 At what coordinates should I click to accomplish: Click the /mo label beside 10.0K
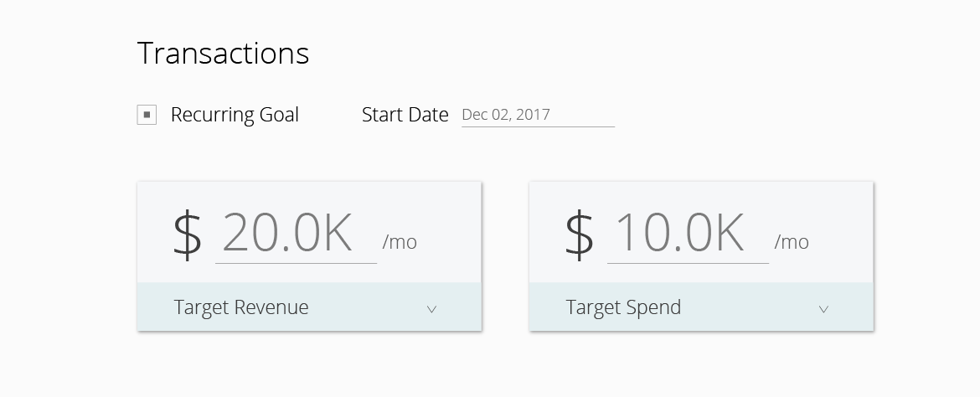pyautogui.click(x=792, y=242)
